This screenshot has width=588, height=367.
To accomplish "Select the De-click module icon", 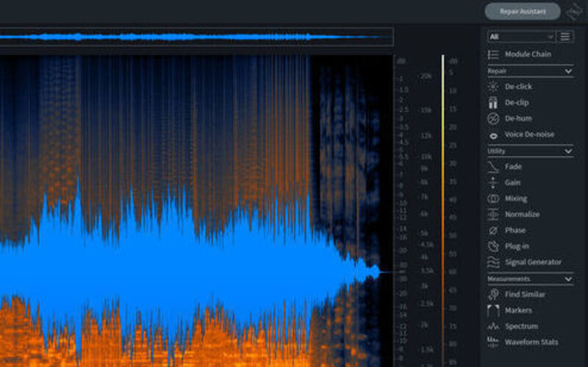I will (493, 87).
